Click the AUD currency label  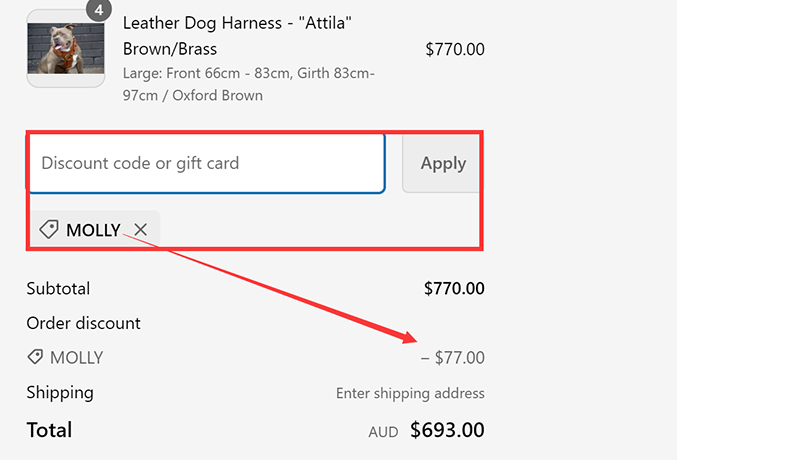coord(383,432)
